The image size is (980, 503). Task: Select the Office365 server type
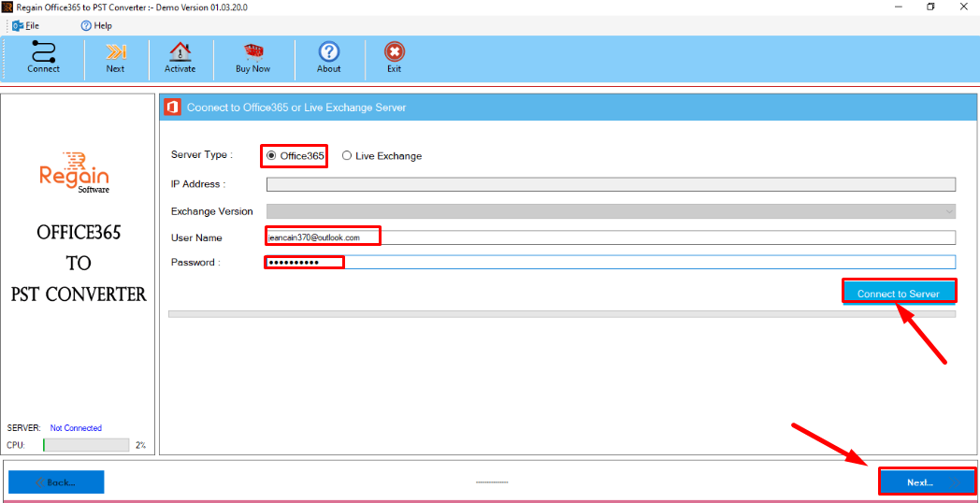tap(295, 156)
